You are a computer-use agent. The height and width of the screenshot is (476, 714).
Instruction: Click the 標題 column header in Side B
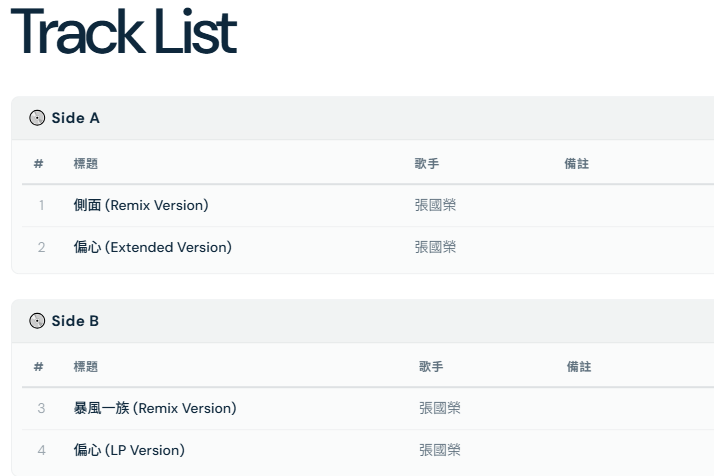(86, 367)
